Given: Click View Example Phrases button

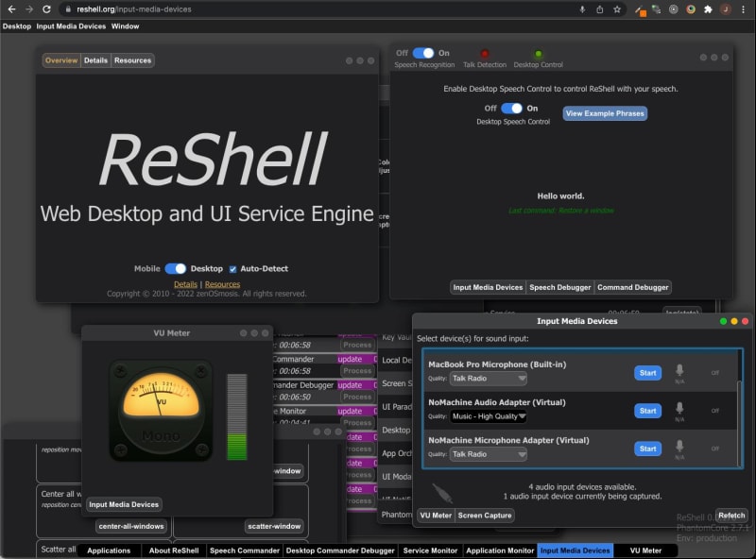Looking at the screenshot, I should pyautogui.click(x=605, y=113).
